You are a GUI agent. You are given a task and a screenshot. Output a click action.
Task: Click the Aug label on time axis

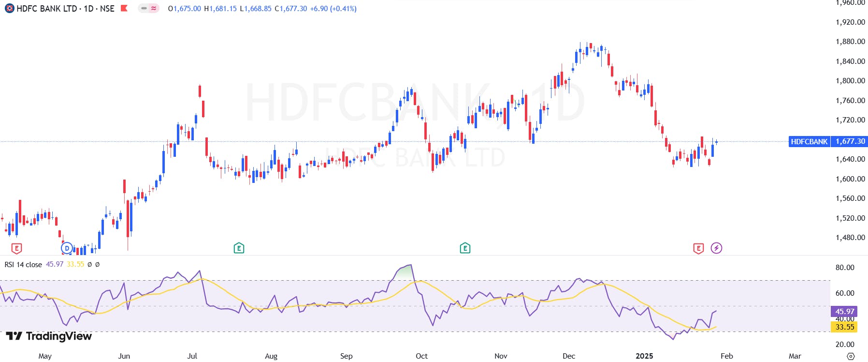(x=271, y=356)
